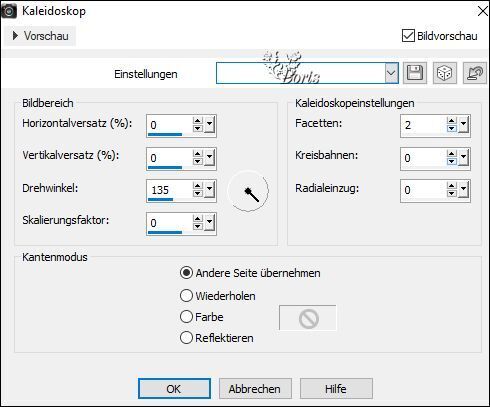490x407 pixels.
Task: Click the Drehwinkel angle dial
Action: click(x=248, y=191)
